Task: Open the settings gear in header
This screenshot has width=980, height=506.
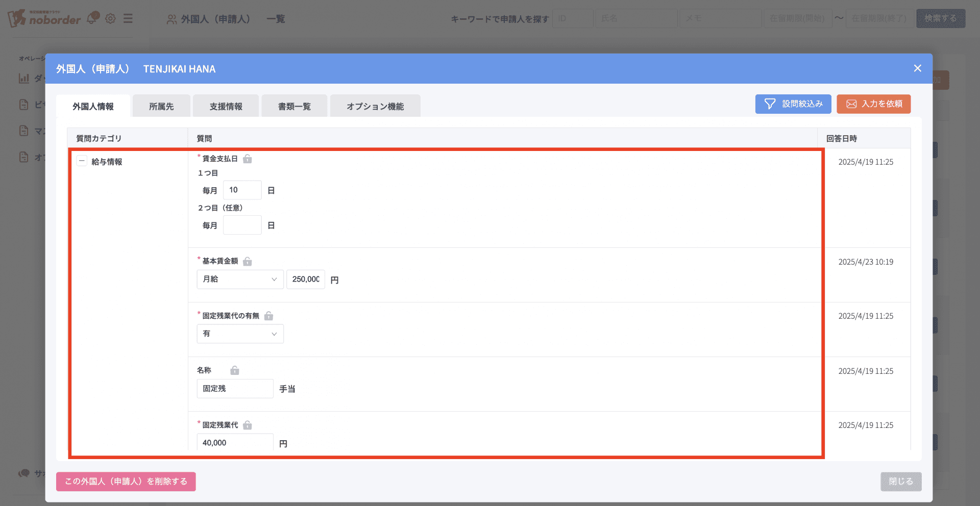Action: [110, 19]
